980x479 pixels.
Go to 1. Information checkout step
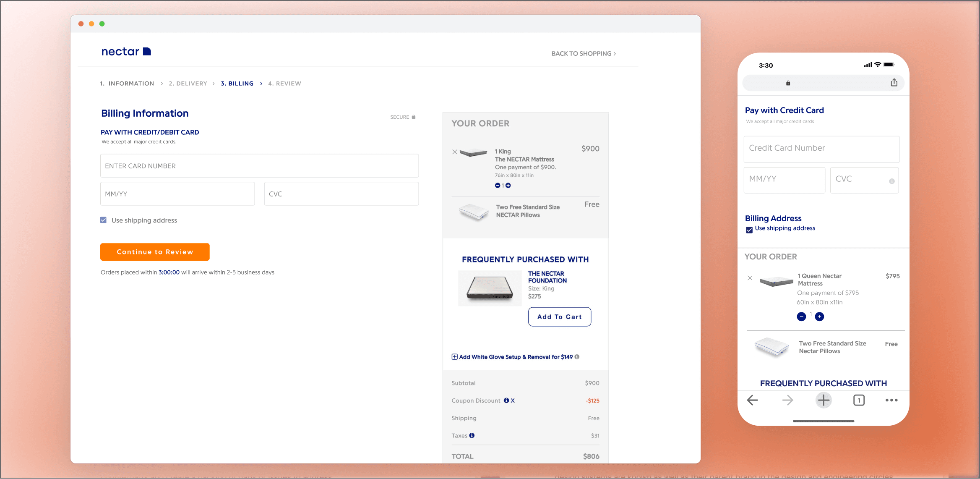127,84
